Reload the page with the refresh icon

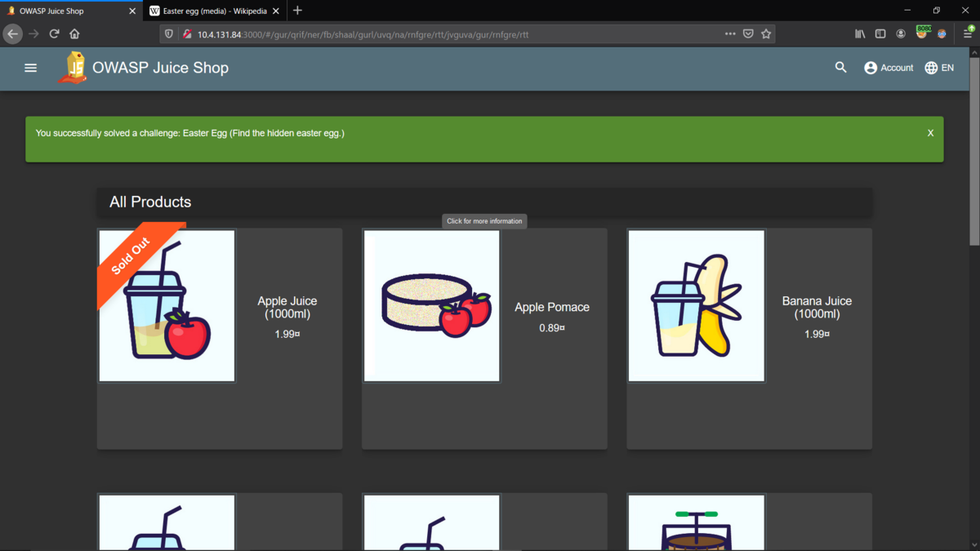pyautogui.click(x=54, y=33)
